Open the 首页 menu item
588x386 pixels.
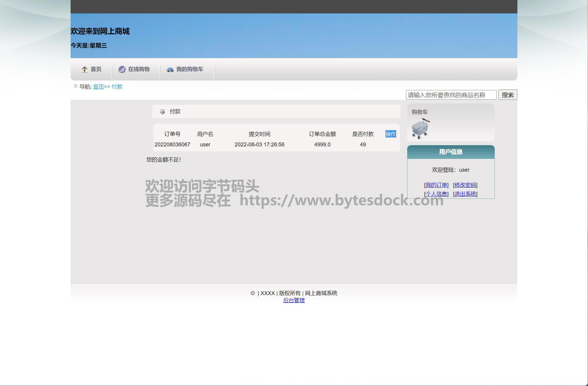(x=96, y=69)
